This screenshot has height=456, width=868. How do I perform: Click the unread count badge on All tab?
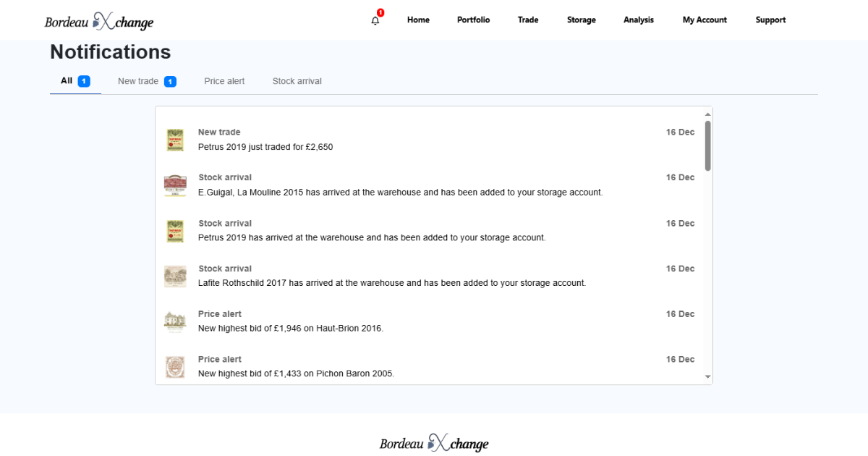point(84,81)
